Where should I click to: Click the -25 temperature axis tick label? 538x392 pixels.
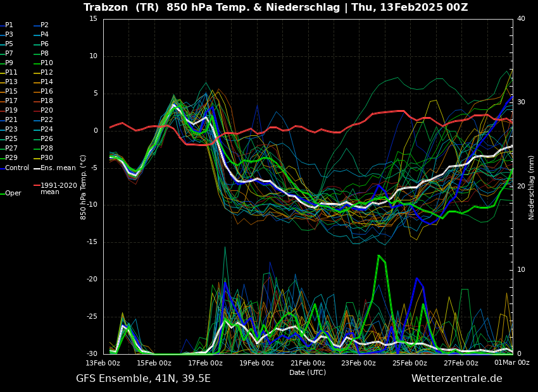click(92, 317)
